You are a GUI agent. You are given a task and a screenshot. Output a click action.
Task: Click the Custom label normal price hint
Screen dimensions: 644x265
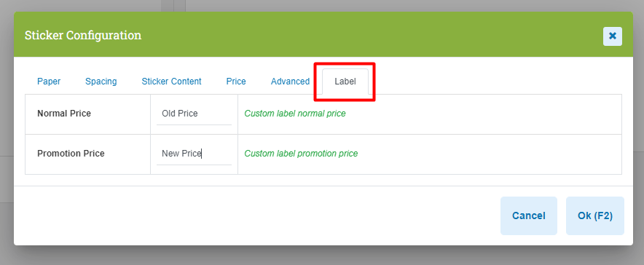295,114
